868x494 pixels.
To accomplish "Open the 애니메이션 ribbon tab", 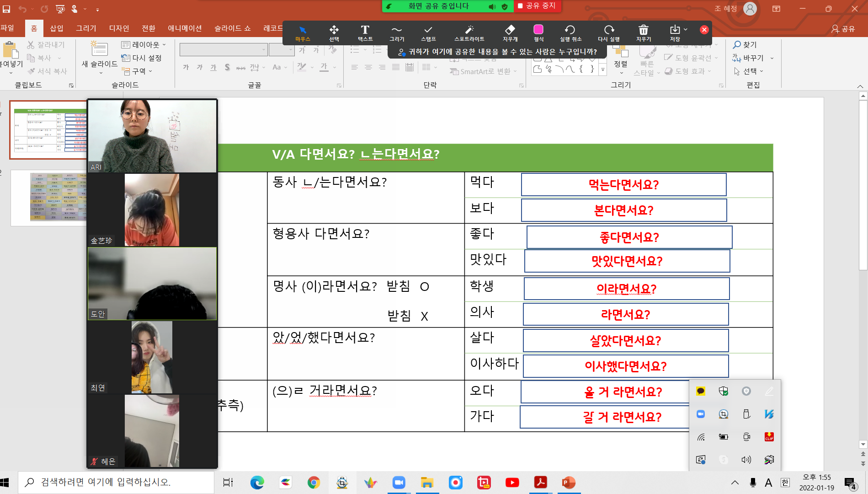I will point(185,28).
